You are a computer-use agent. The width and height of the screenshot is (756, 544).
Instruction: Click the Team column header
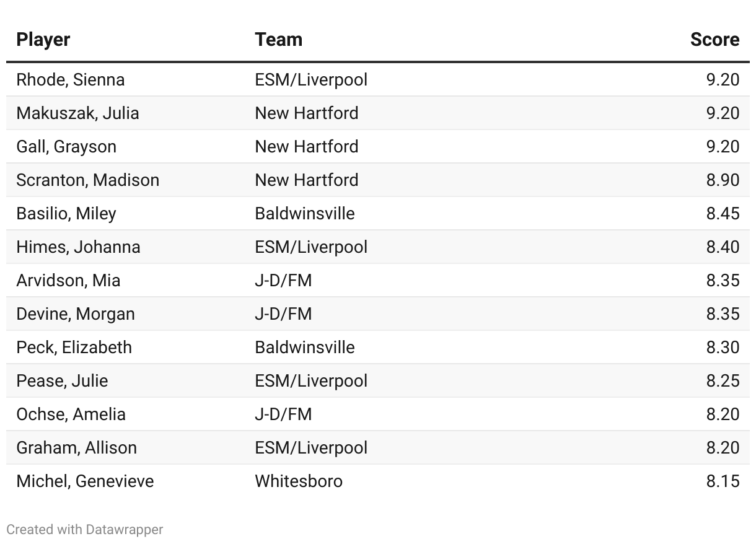tap(278, 40)
